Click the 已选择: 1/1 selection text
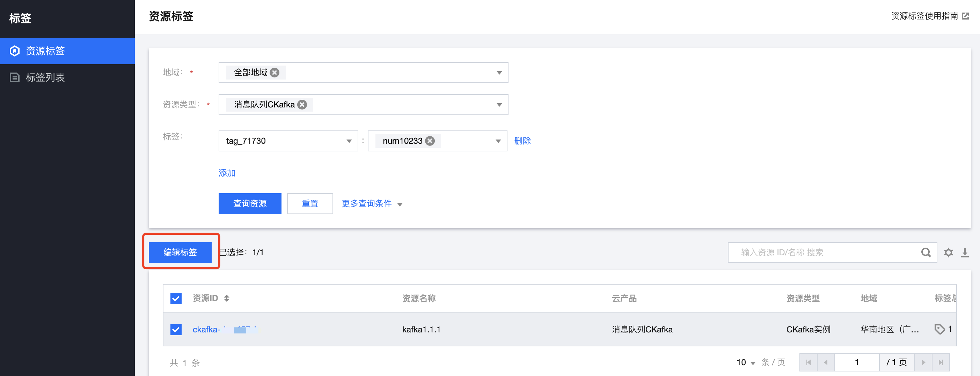Image resolution: width=980 pixels, height=376 pixels. point(241,252)
